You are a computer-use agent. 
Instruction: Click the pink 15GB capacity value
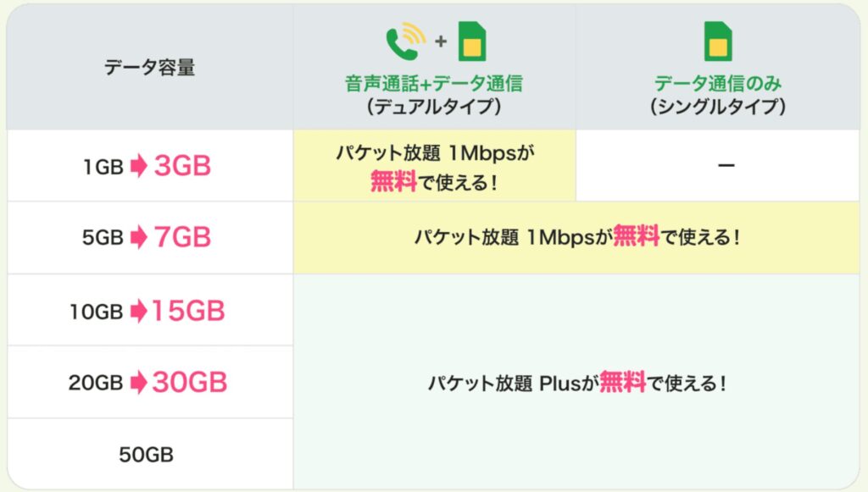[188, 311]
